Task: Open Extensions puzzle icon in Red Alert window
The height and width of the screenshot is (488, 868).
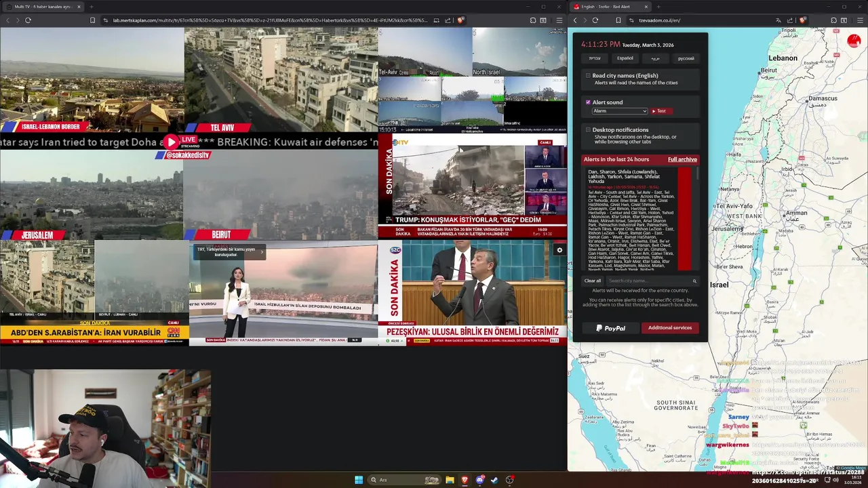Action: point(833,20)
